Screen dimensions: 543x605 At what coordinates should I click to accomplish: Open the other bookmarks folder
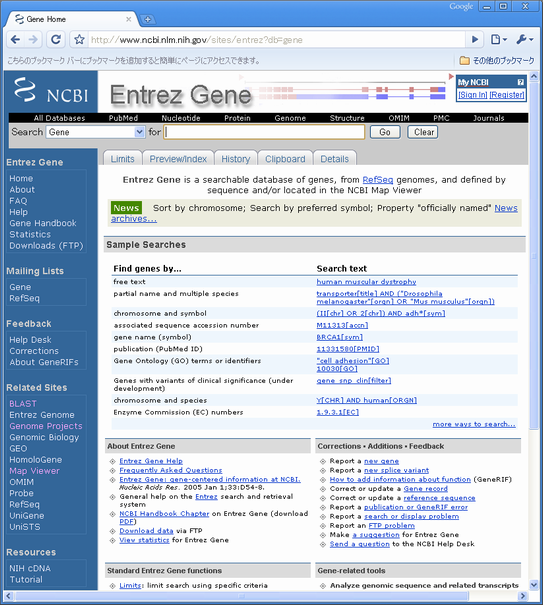coord(497,61)
